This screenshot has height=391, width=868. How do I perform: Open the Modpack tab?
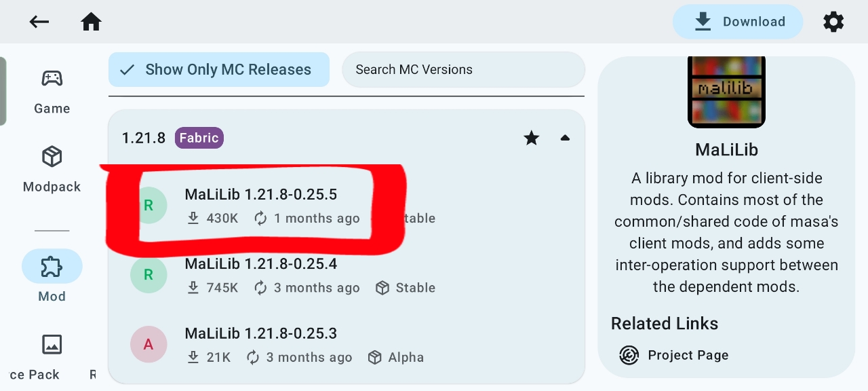(x=52, y=169)
